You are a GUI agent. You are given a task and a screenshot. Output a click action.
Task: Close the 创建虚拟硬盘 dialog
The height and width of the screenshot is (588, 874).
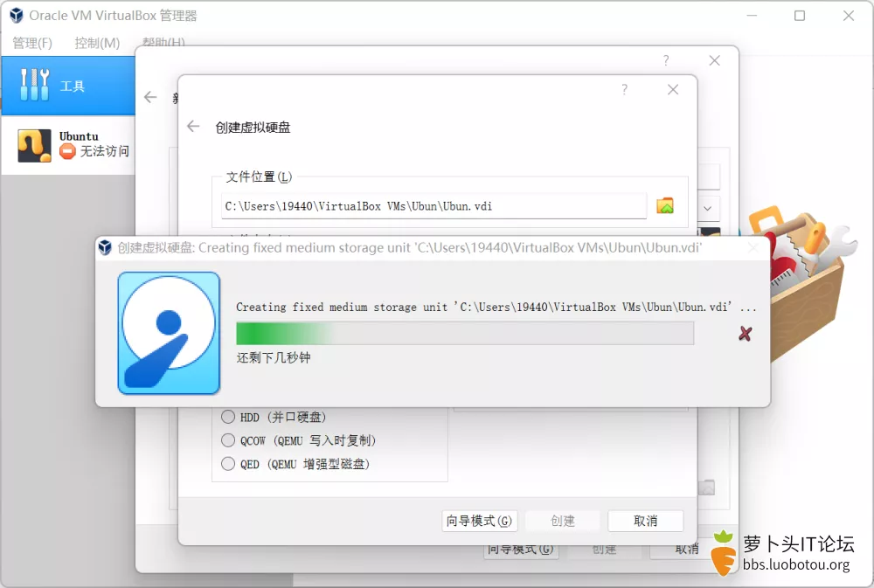pyautogui.click(x=673, y=89)
